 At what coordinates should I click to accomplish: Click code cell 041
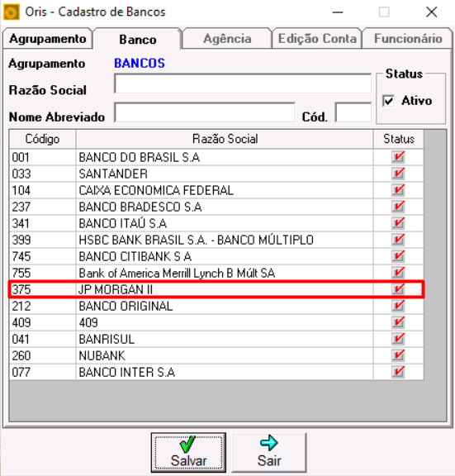(42, 339)
